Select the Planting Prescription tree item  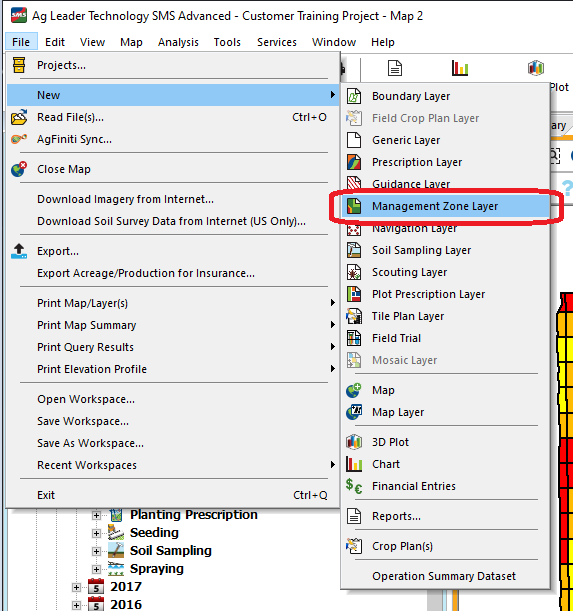(193, 515)
